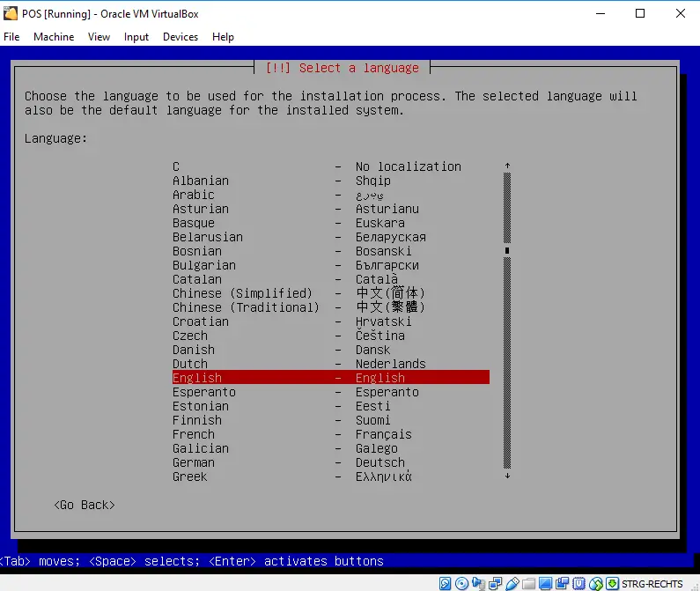Select Danish in the language list
Viewport: 700px width, 591px height.
tap(331, 350)
